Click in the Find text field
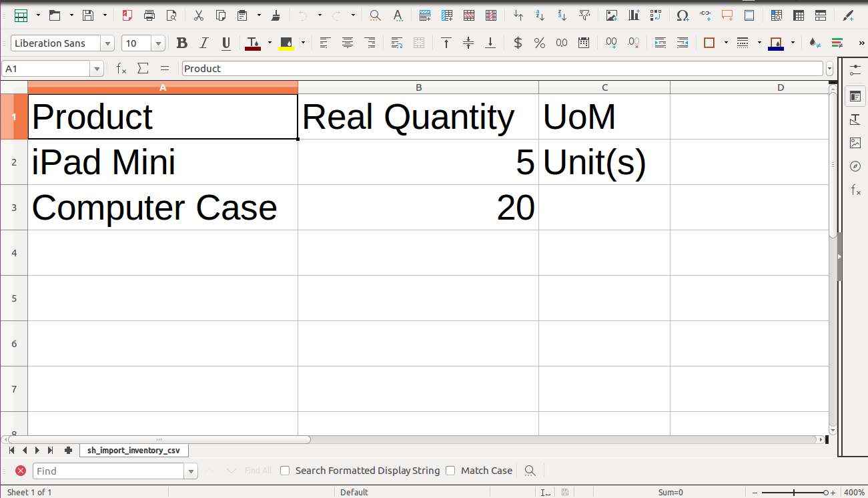This screenshot has width=868, height=498. tap(109, 471)
